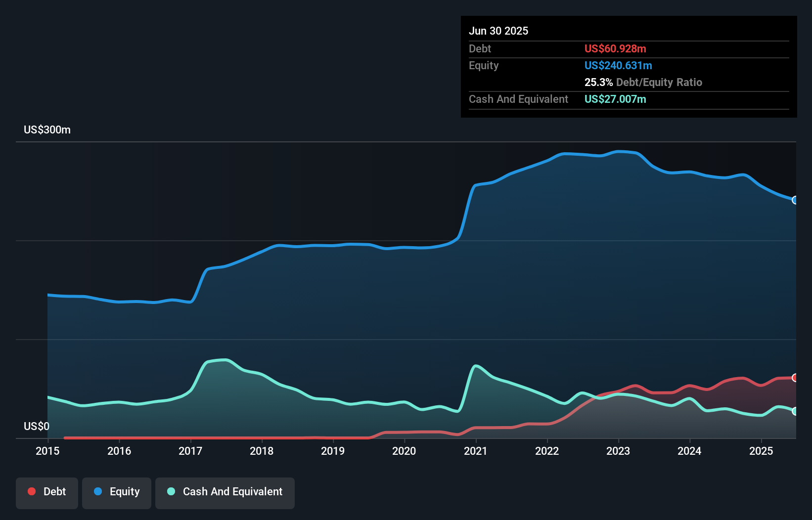Click the teal dot in Cash legend
This screenshot has width=812, height=520.
click(171, 491)
